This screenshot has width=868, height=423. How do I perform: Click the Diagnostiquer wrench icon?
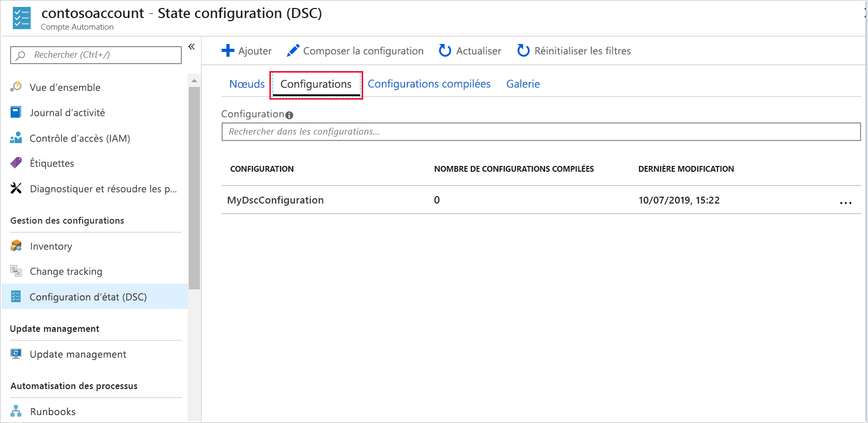coord(16,188)
